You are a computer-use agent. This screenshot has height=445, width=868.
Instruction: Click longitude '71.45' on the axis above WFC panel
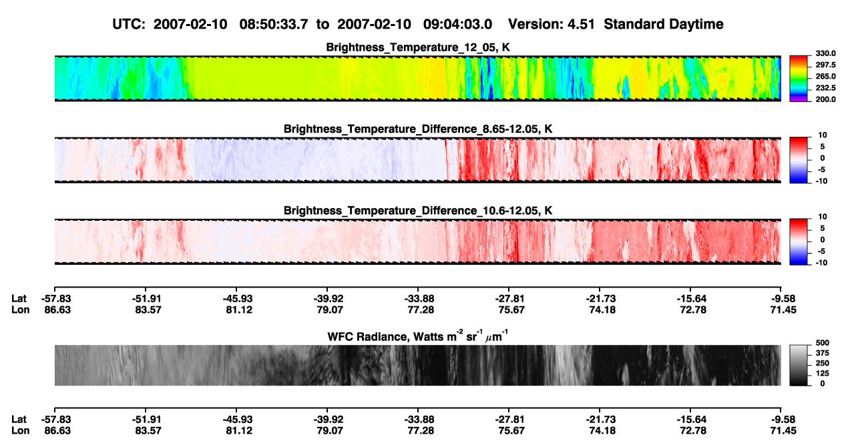[x=781, y=310]
